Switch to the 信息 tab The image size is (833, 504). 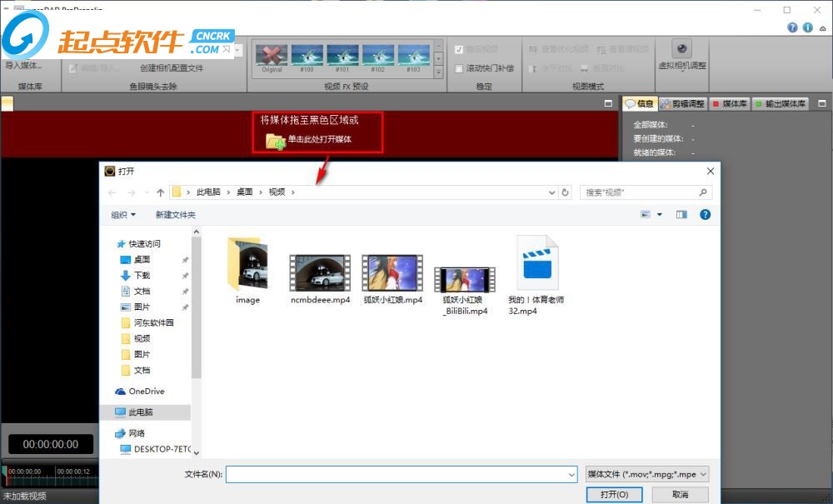[x=640, y=103]
